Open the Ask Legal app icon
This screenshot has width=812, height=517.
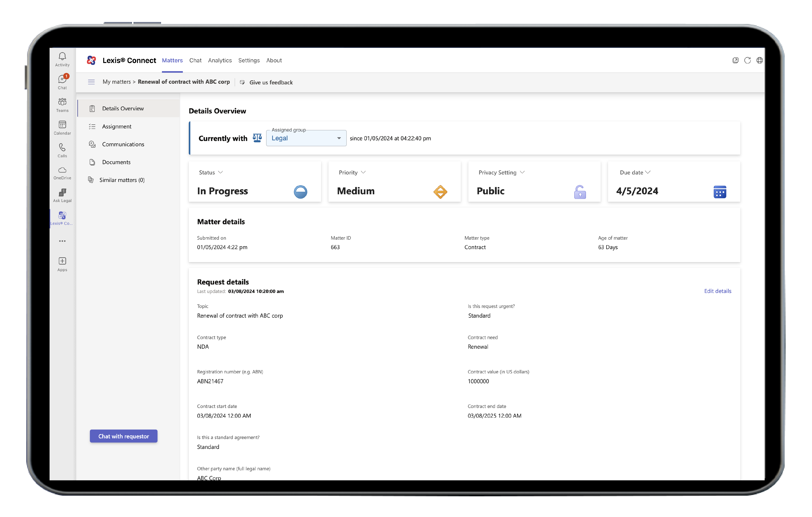click(x=62, y=195)
